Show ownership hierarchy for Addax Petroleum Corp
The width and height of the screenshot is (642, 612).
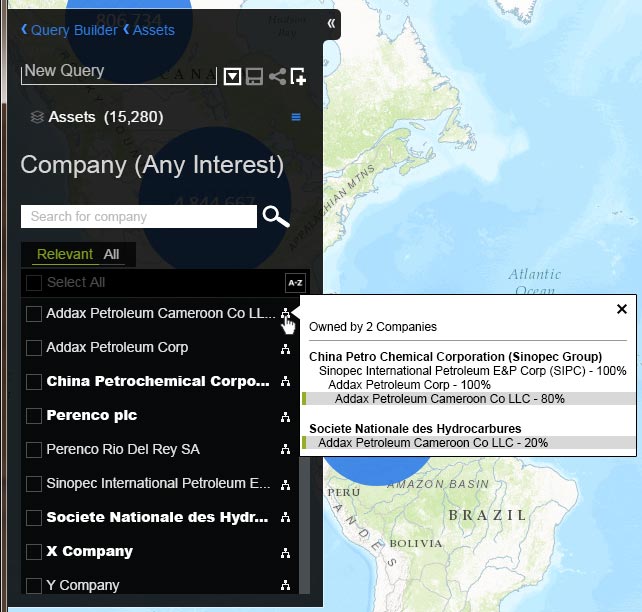click(285, 348)
